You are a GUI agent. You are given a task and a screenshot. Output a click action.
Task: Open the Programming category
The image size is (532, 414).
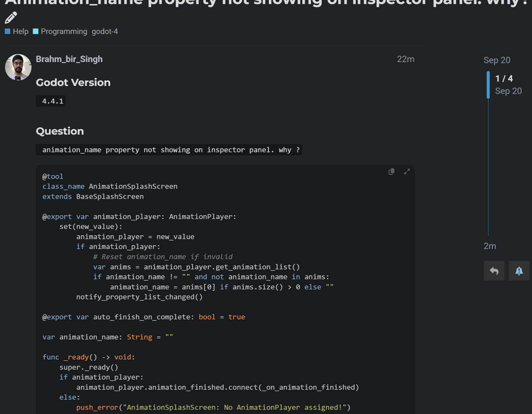point(64,32)
